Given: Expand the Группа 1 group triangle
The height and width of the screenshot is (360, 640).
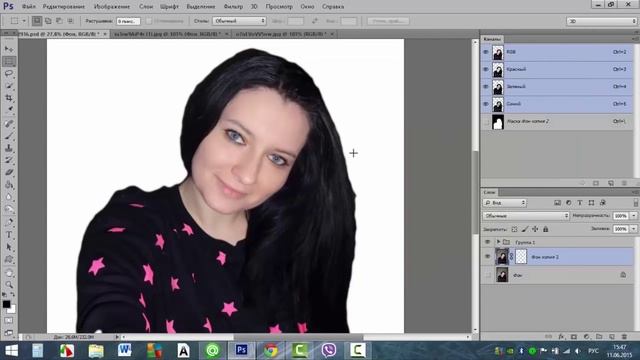Looking at the screenshot, I should [x=498, y=242].
